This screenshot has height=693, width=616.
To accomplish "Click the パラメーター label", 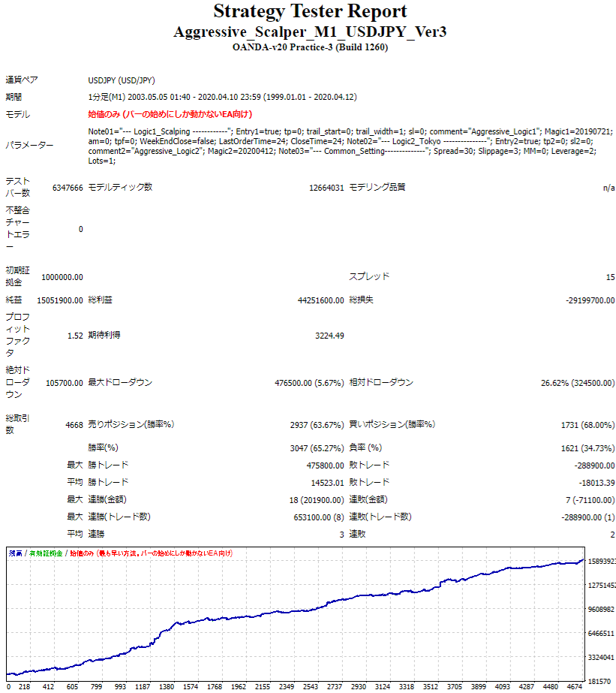I will point(29,145).
